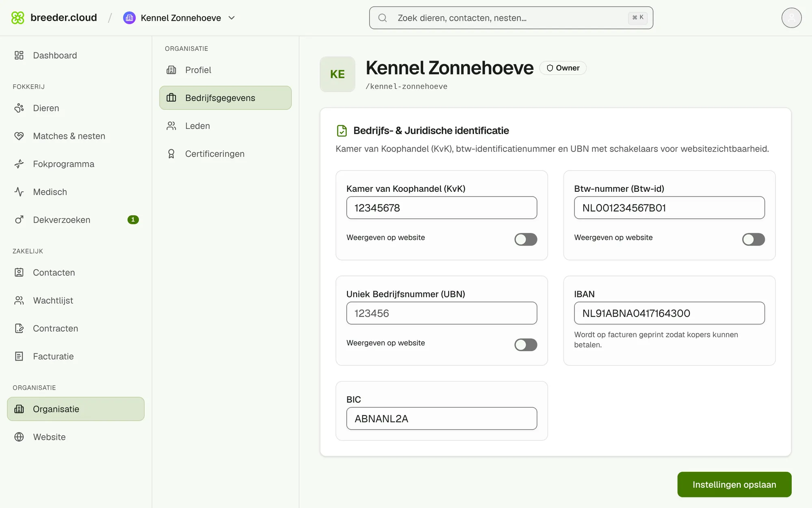Click the Contracten document pen icon
Image resolution: width=812 pixels, height=508 pixels.
pos(19,328)
